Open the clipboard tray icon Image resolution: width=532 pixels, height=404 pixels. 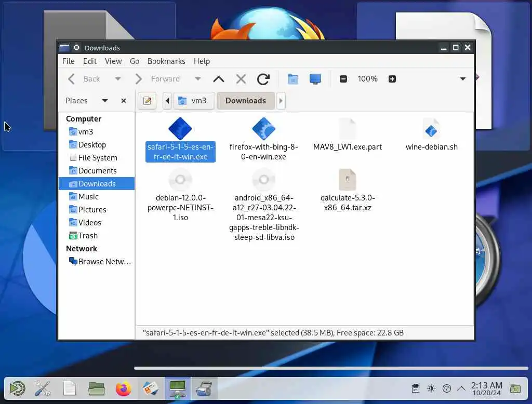[415, 388]
